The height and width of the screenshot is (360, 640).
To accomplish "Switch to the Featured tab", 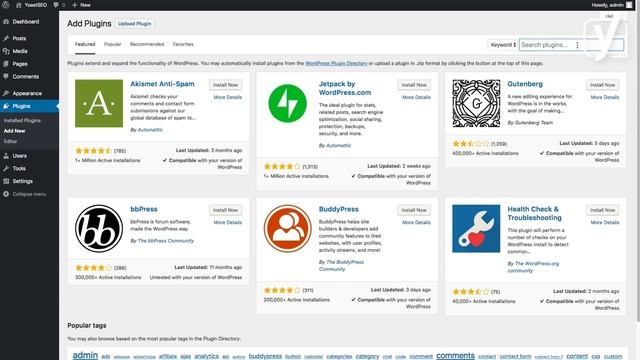I will point(85,44).
